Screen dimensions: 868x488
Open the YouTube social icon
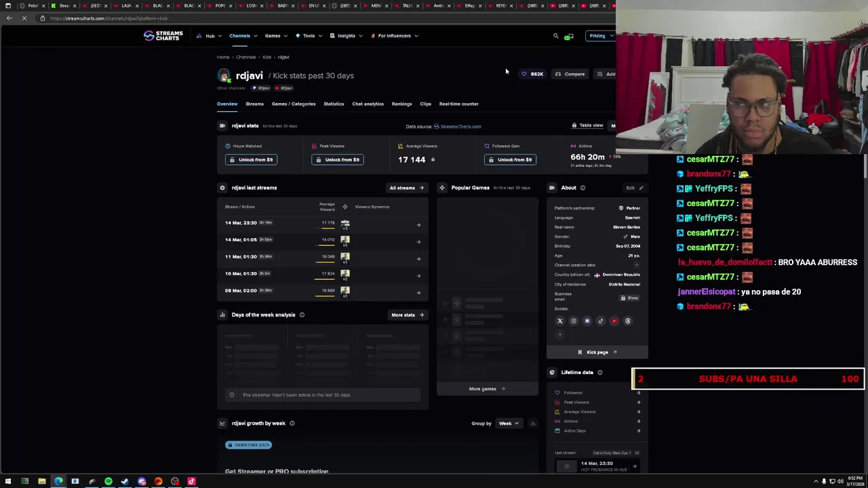pyautogui.click(x=614, y=321)
